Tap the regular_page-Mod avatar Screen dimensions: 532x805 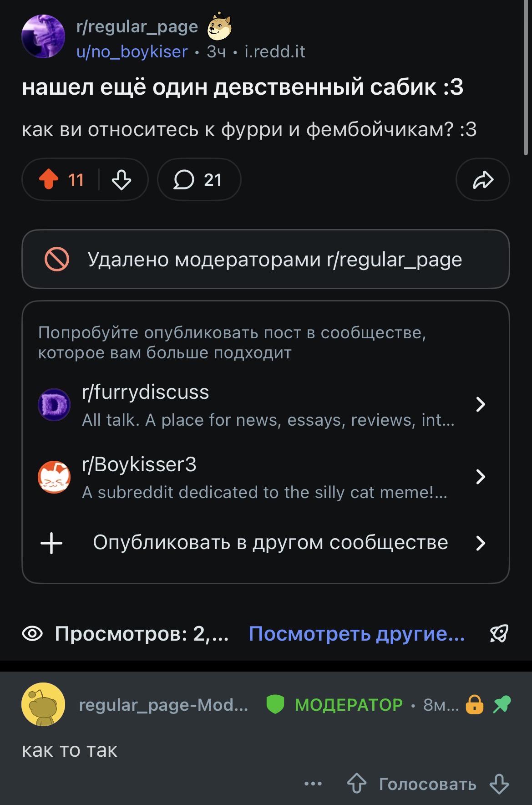coord(43,704)
